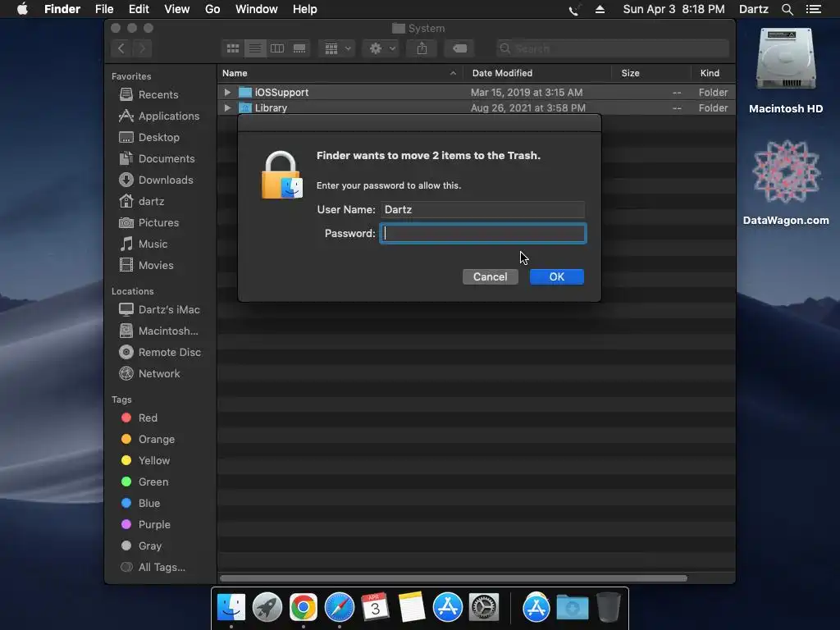
Task: Open Calendar from the Dock
Action: click(375, 607)
